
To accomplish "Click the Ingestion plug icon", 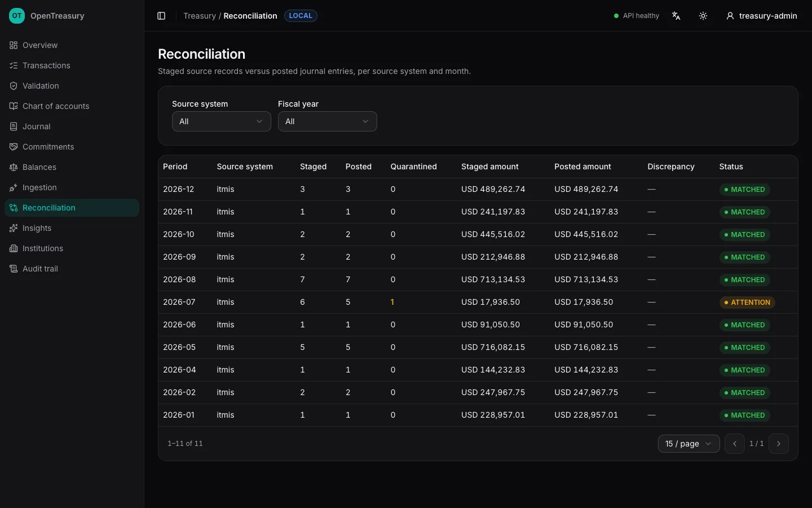I will (14, 187).
